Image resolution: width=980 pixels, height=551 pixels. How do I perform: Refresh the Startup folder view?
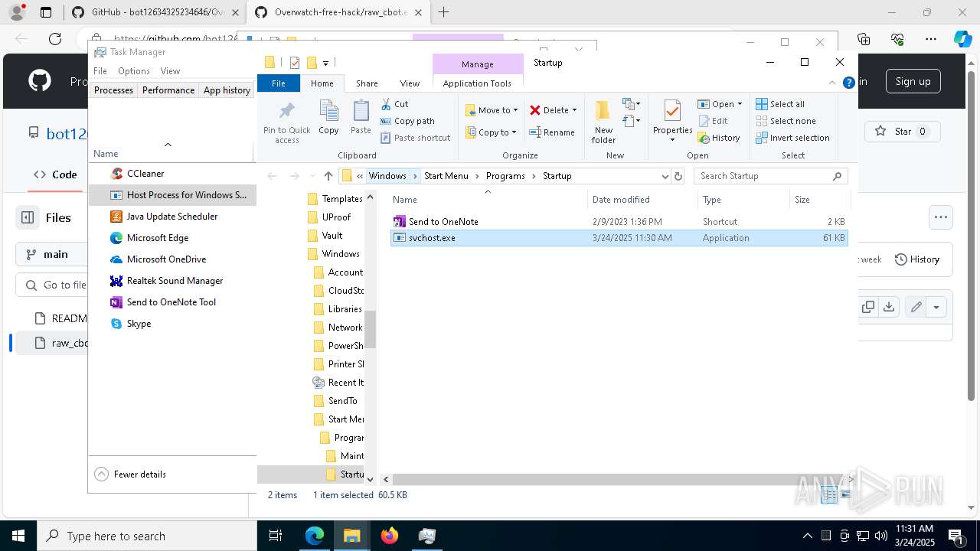678,176
